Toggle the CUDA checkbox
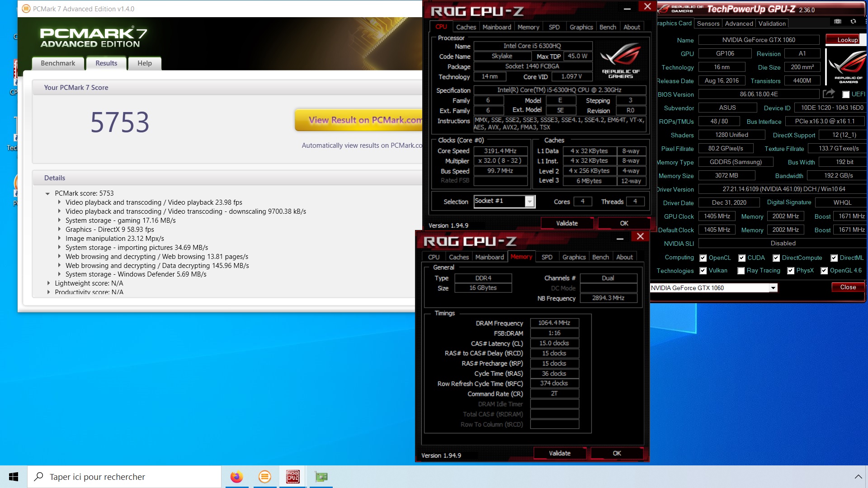 click(x=742, y=258)
